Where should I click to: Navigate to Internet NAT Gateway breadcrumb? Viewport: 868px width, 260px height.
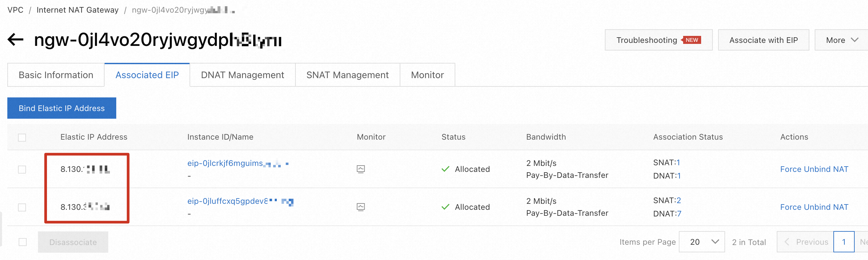tap(78, 10)
